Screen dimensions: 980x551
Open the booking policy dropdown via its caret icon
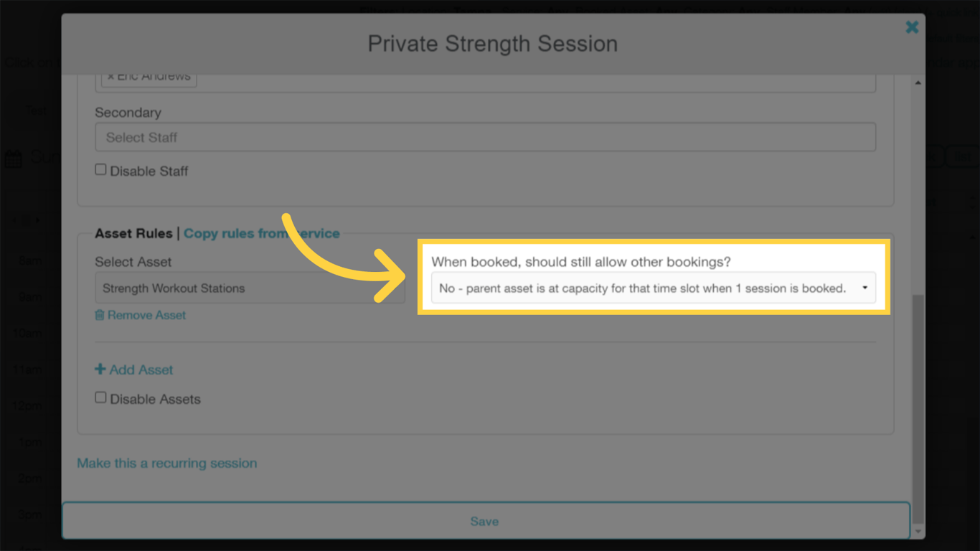(866, 288)
